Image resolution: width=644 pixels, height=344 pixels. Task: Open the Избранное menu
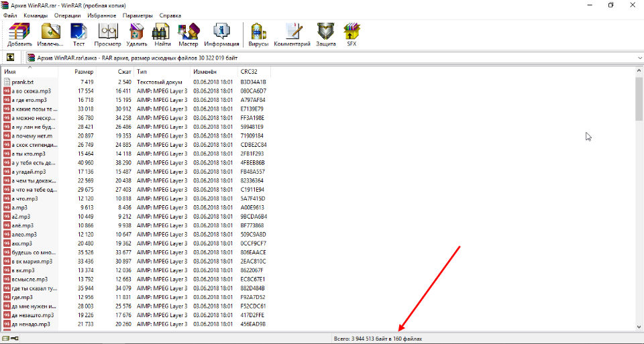[101, 15]
